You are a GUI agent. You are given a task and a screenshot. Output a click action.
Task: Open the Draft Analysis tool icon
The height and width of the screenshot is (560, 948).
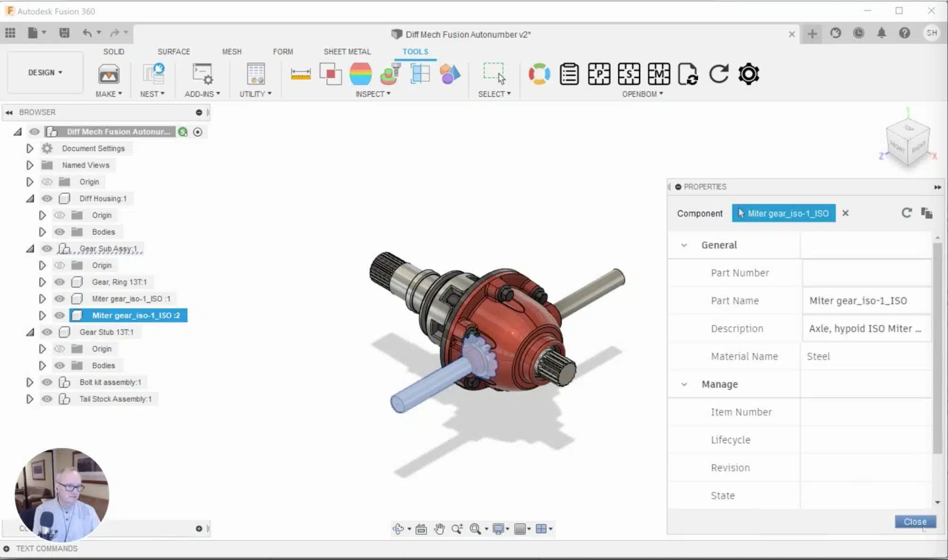click(x=390, y=74)
